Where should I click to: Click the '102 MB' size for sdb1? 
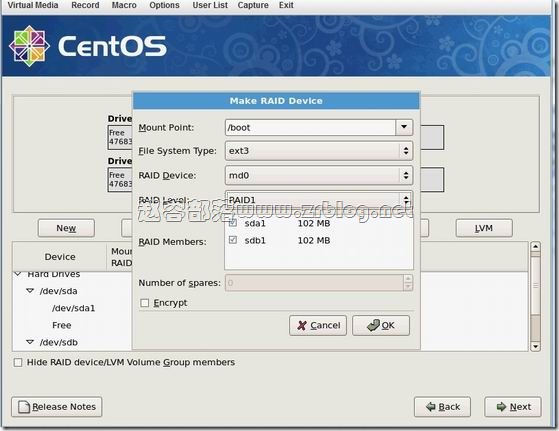pyautogui.click(x=314, y=240)
